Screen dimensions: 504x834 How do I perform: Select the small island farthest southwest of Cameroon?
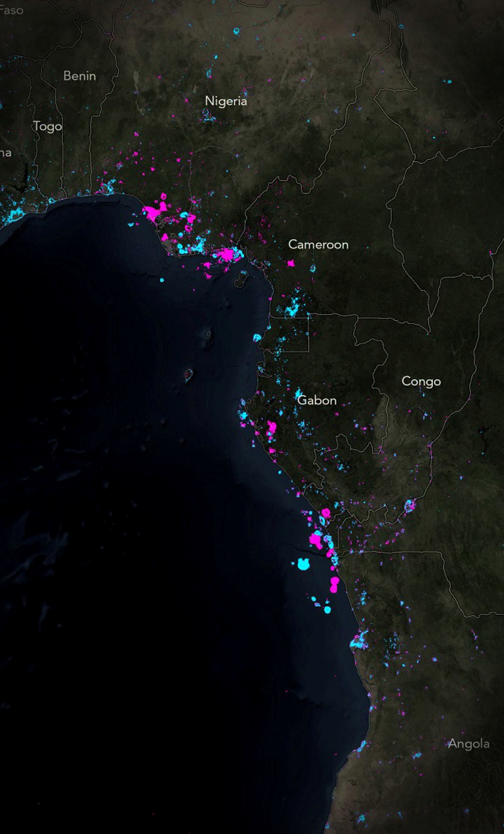189,375
